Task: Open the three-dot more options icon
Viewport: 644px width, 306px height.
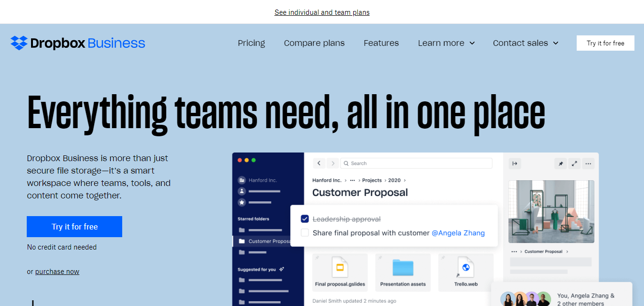Action: 589,164
